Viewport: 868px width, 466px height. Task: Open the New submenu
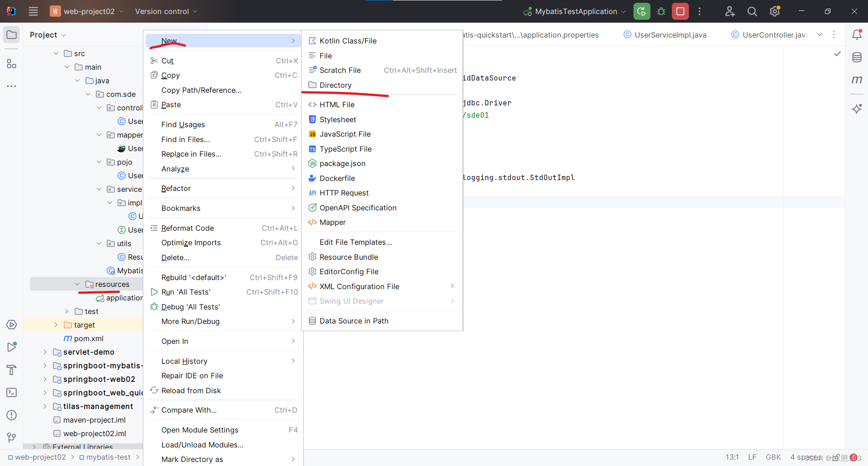pyautogui.click(x=223, y=41)
